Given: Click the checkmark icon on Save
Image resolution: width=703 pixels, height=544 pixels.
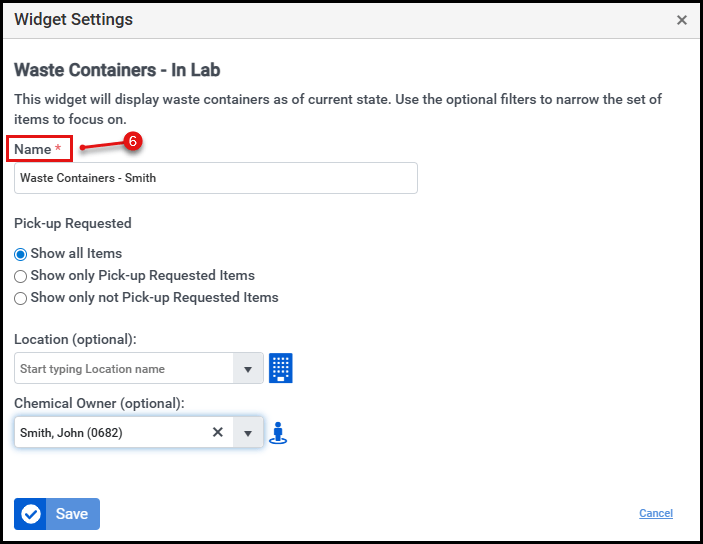Looking at the screenshot, I should tap(31, 514).
